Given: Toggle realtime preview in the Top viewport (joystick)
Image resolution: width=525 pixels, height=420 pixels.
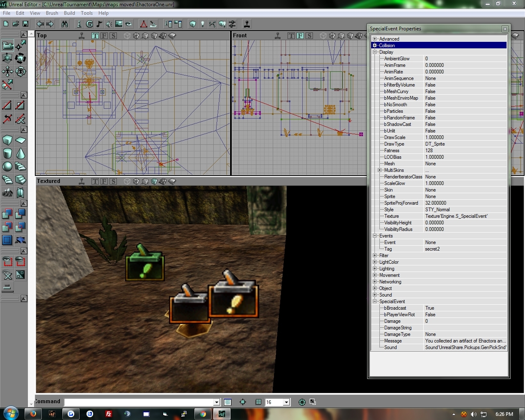Looking at the screenshot, I should coord(82,36).
